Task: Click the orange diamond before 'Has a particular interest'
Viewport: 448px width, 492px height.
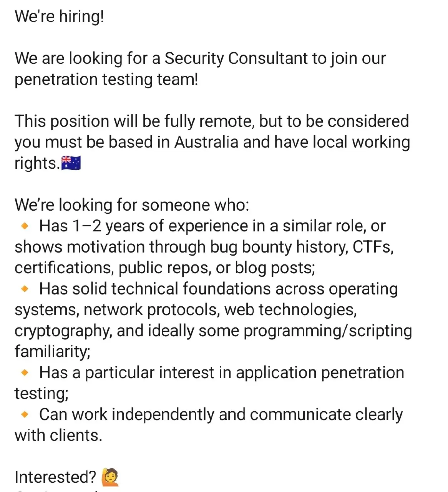Action: (25, 373)
